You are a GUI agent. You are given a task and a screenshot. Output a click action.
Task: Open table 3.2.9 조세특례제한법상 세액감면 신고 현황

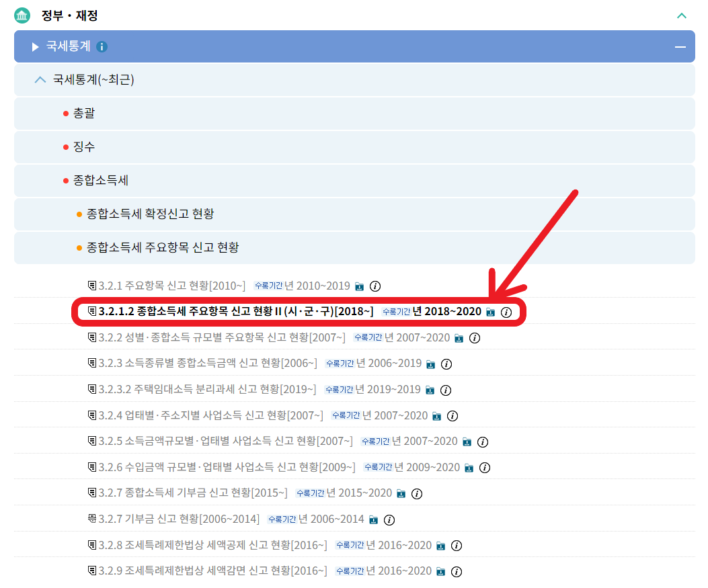coord(212,571)
